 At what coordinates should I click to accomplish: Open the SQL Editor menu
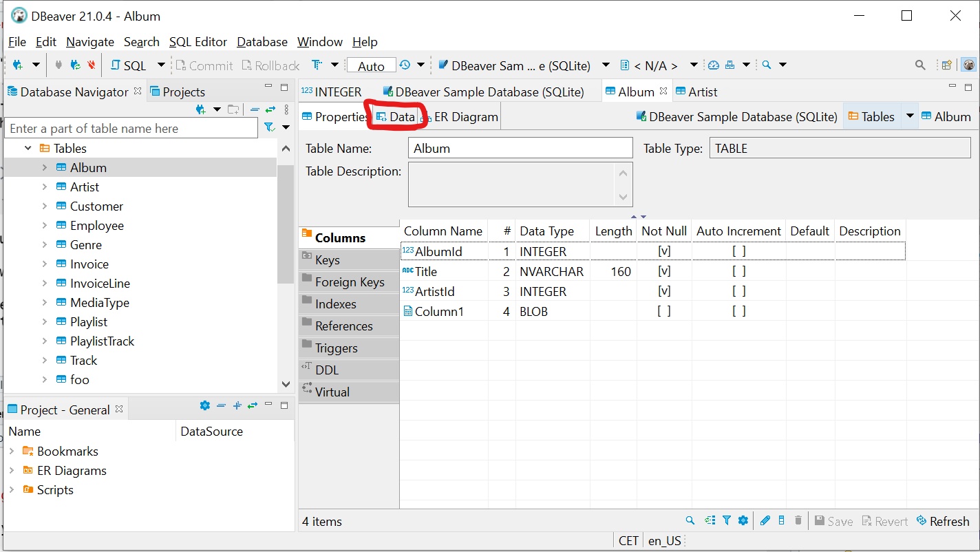click(x=198, y=42)
